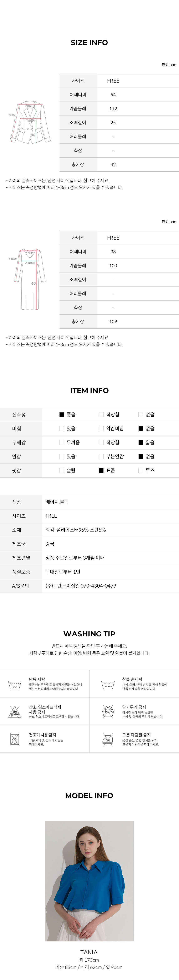Click the cold water hand wash icon
The image size is (179, 980).
pos(108,685)
